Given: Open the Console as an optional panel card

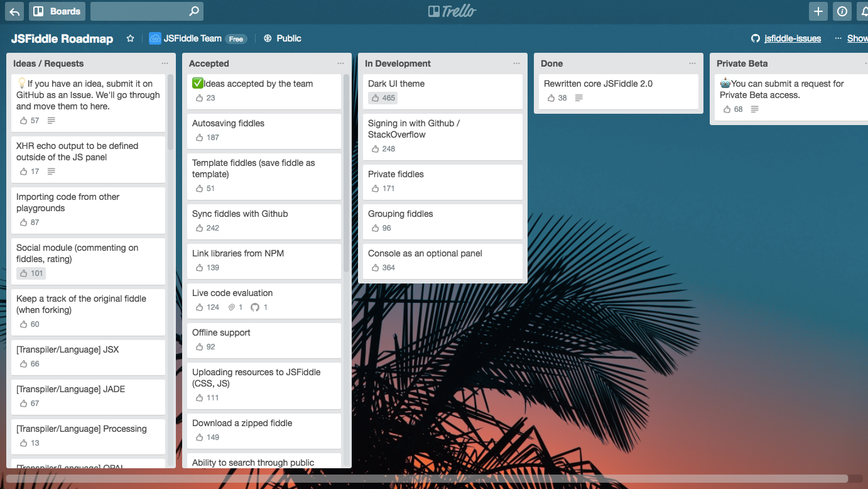Looking at the screenshot, I should pyautogui.click(x=443, y=261).
